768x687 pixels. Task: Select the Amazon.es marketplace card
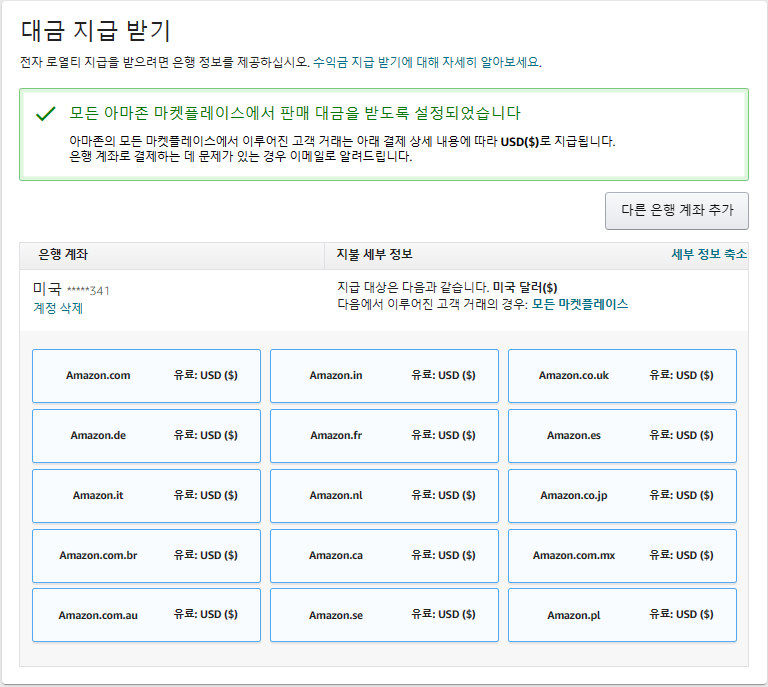click(x=622, y=436)
